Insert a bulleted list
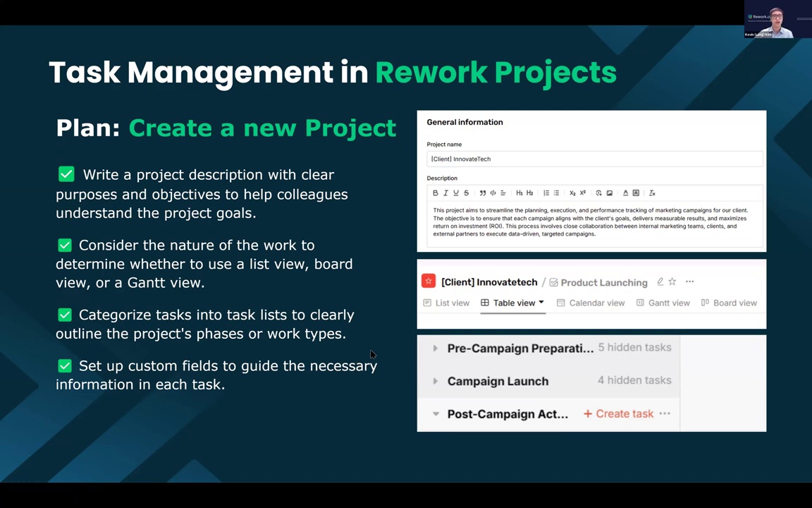Image resolution: width=812 pixels, height=508 pixels. tap(556, 193)
